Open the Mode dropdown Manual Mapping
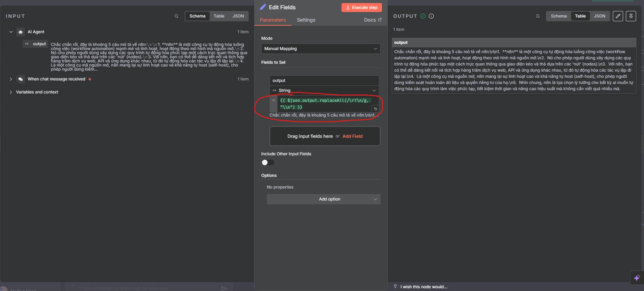Screen dimensions: 644x291 tap(320, 49)
